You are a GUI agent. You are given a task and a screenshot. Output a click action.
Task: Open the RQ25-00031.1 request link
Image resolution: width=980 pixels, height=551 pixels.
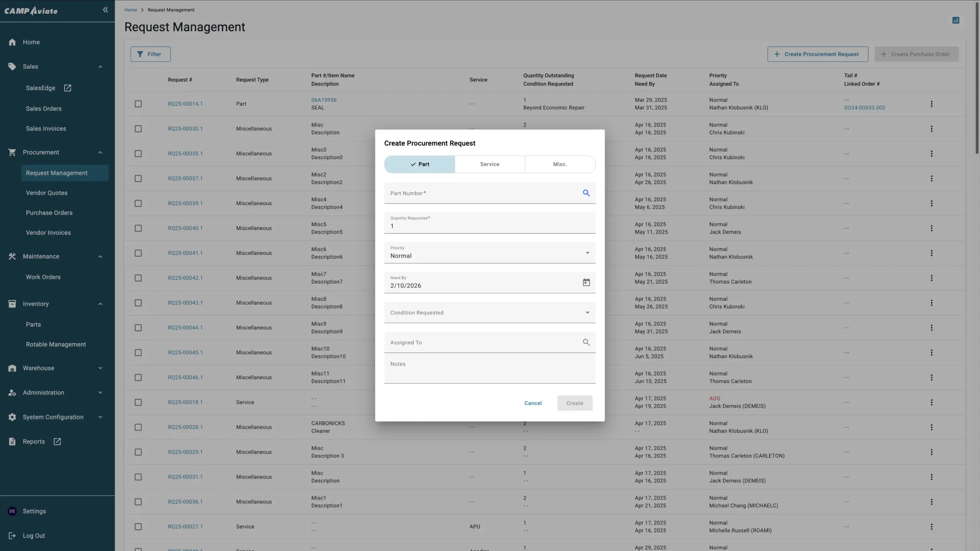(x=185, y=477)
